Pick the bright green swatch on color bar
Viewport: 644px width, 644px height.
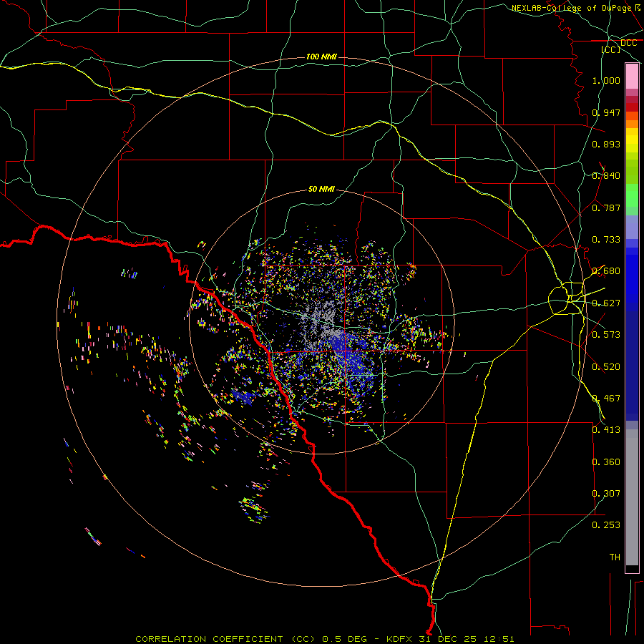point(632,195)
